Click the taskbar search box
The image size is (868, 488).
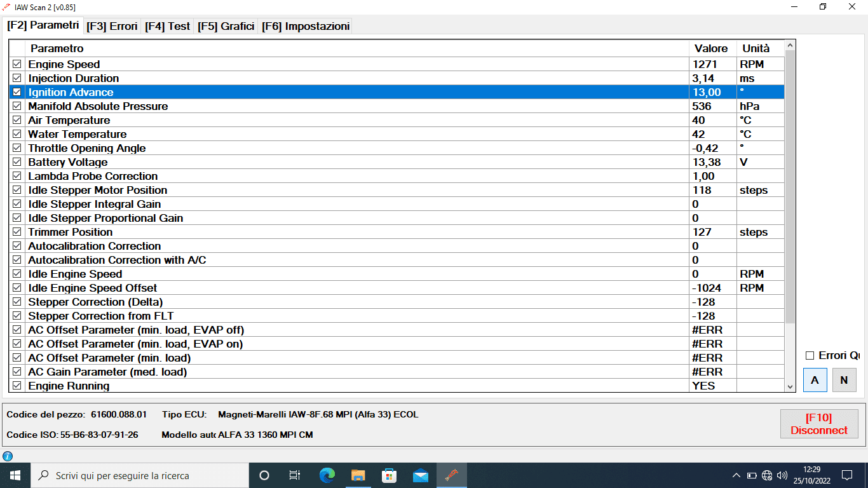tap(139, 475)
